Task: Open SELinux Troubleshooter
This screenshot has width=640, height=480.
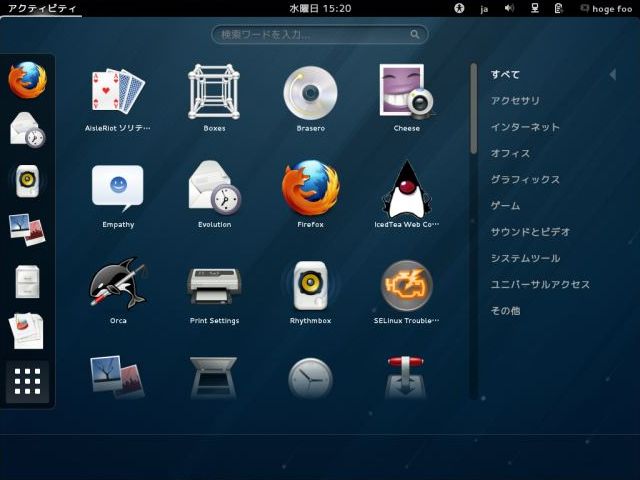Action: pos(407,291)
